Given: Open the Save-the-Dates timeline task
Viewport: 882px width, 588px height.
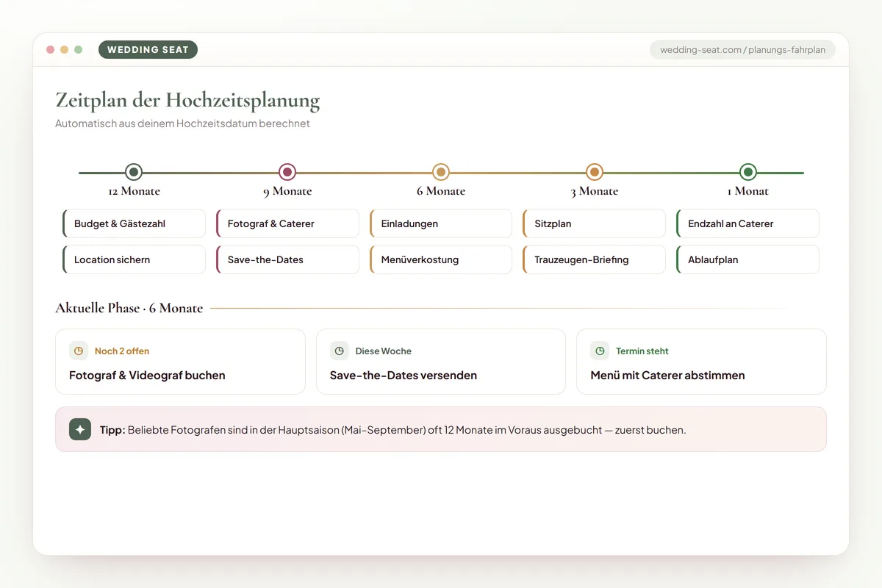Looking at the screenshot, I should click(287, 259).
